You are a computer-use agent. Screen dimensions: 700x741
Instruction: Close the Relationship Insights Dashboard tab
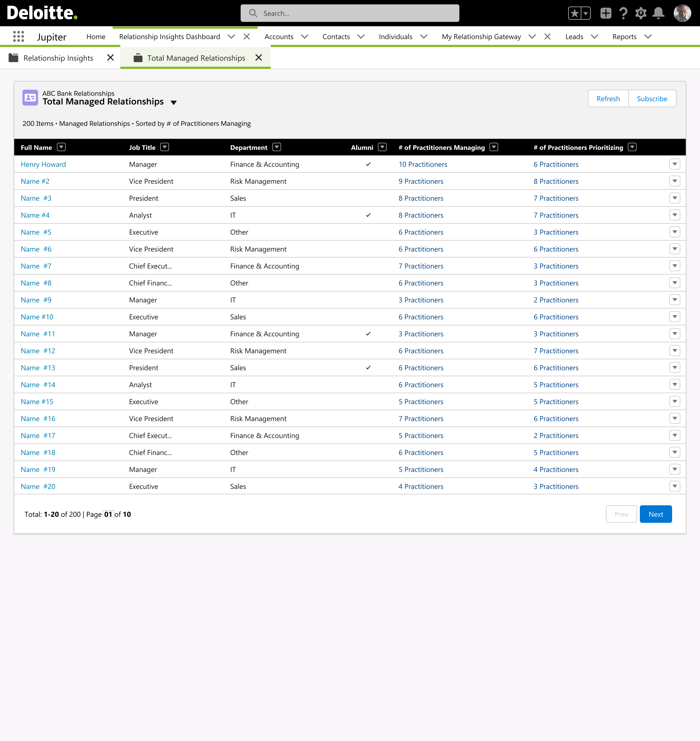coord(247,37)
